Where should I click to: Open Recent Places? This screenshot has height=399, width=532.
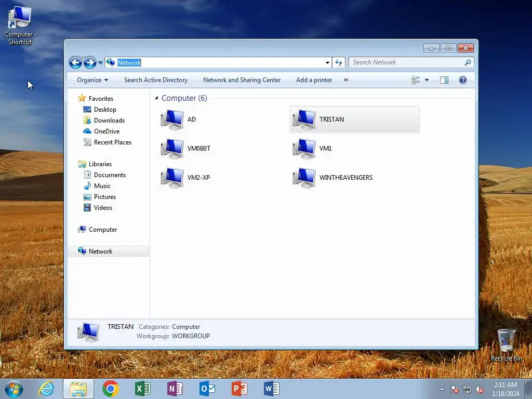[112, 142]
